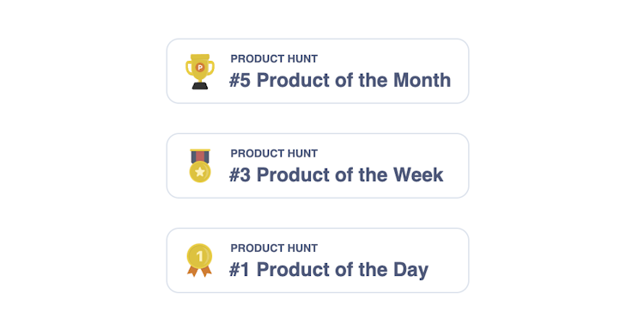The height and width of the screenshot is (312, 644).
Task: Open the #5 Product of the Month title
Action: coord(340,80)
